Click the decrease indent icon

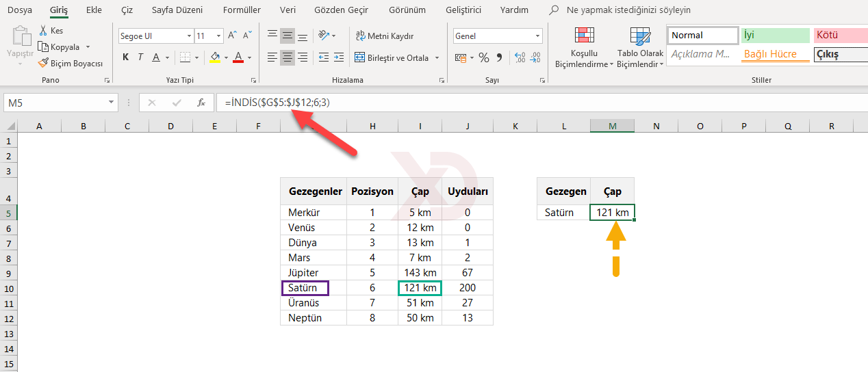[x=324, y=57]
